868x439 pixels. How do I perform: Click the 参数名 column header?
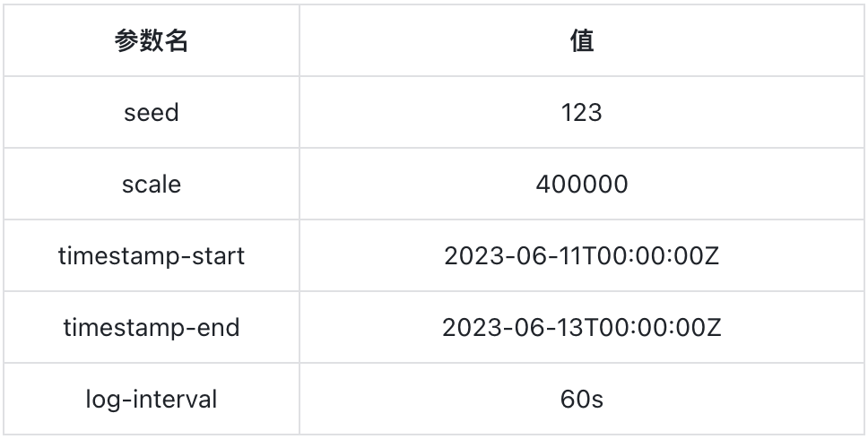(152, 41)
